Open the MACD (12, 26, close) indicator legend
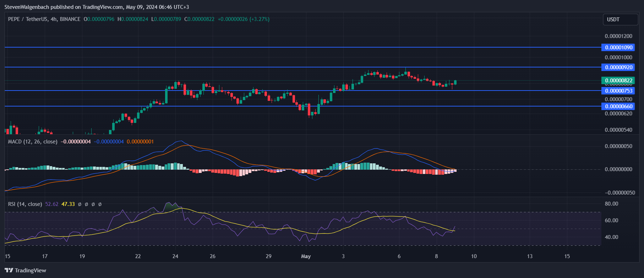644x278 pixels. click(33, 142)
